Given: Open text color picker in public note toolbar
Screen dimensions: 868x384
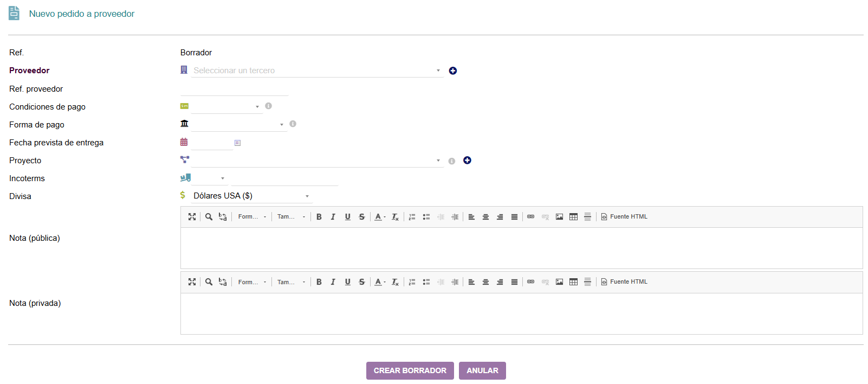Looking at the screenshot, I should point(380,217).
